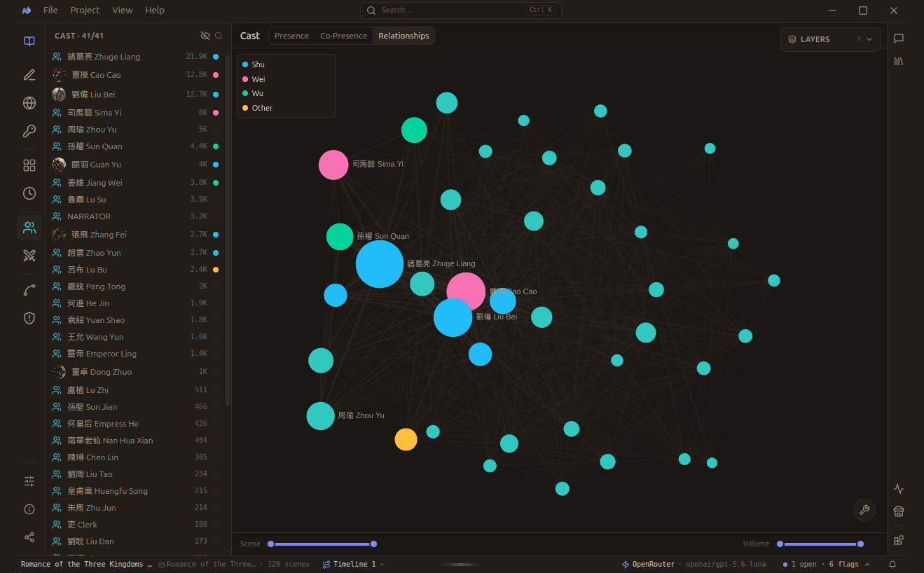This screenshot has width=924, height=573.
Task: Click the 1 open status entry
Action: 799,565
